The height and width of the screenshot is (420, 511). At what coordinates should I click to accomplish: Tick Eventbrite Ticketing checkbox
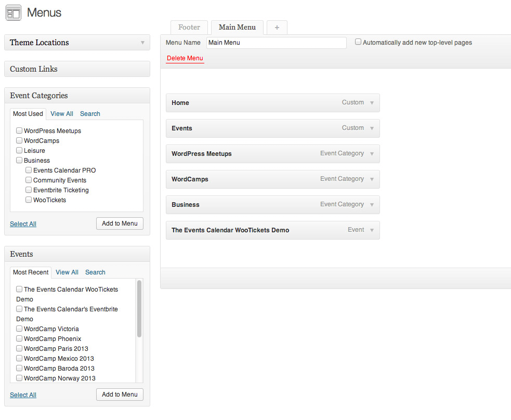pos(29,190)
